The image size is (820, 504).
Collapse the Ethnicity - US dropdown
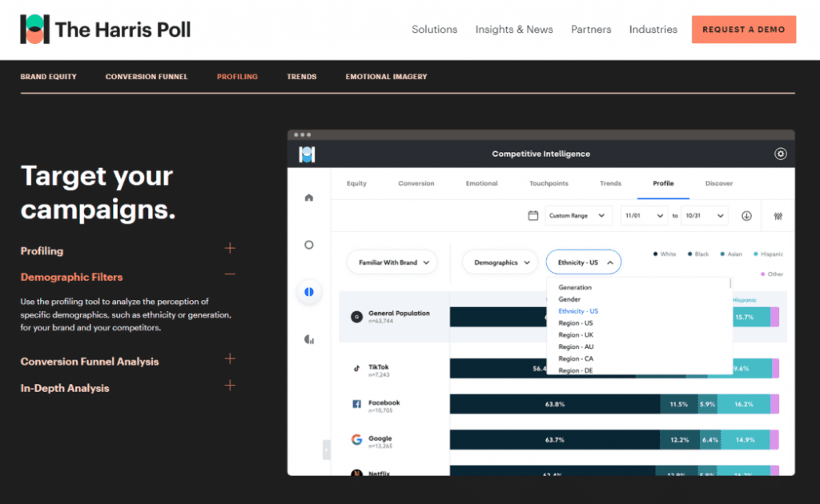pyautogui.click(x=583, y=262)
